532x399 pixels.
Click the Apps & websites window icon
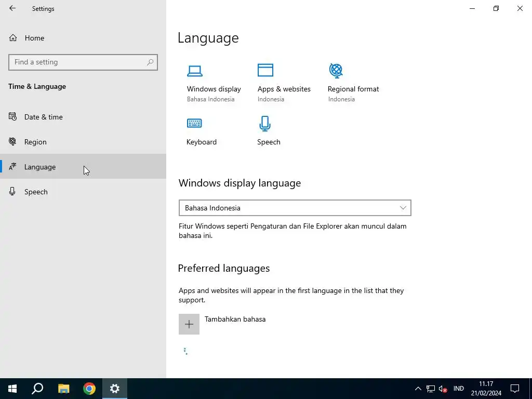click(265, 70)
